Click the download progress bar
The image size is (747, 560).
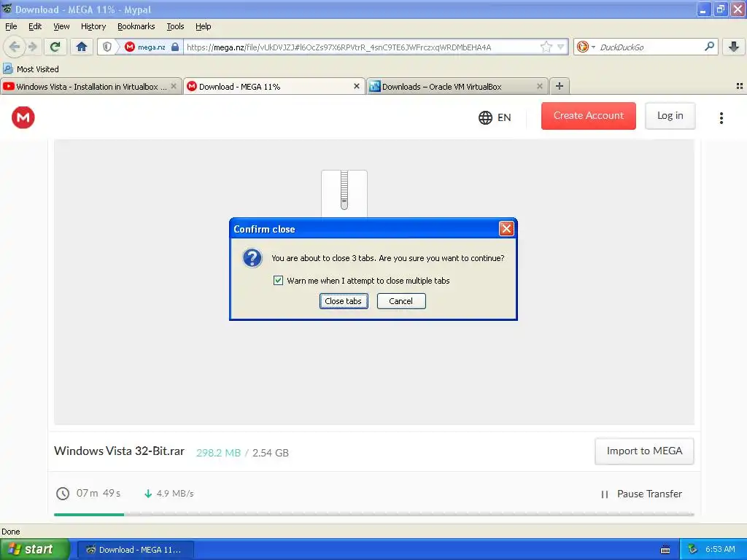point(374,514)
